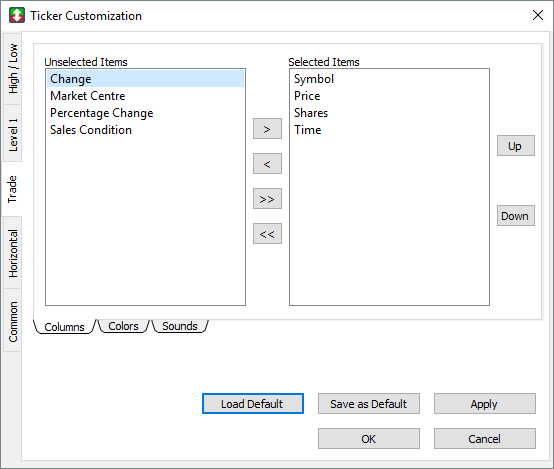The image size is (554, 469).
Task: Move selected column Down
Action: coord(515,216)
